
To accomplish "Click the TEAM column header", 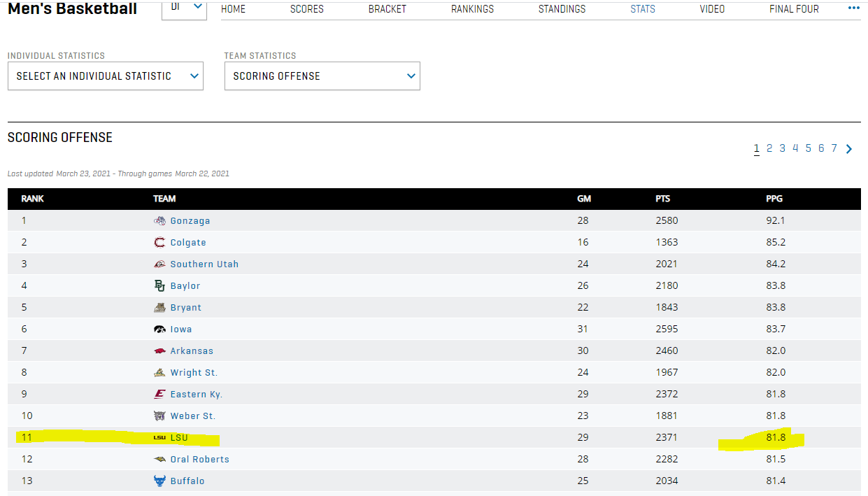I will (x=164, y=199).
